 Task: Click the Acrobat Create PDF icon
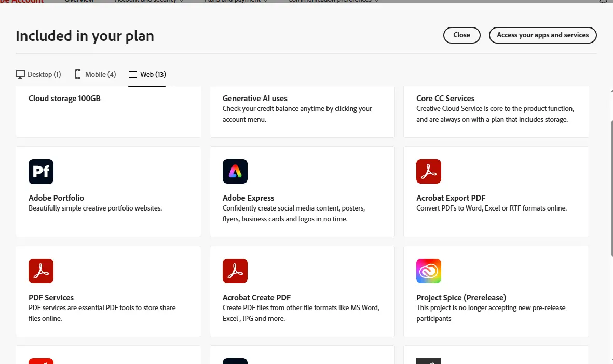pyautogui.click(x=235, y=271)
